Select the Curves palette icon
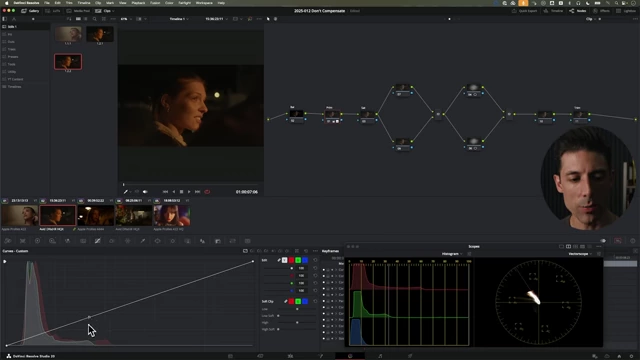This screenshot has height=360, width=640. point(98,241)
